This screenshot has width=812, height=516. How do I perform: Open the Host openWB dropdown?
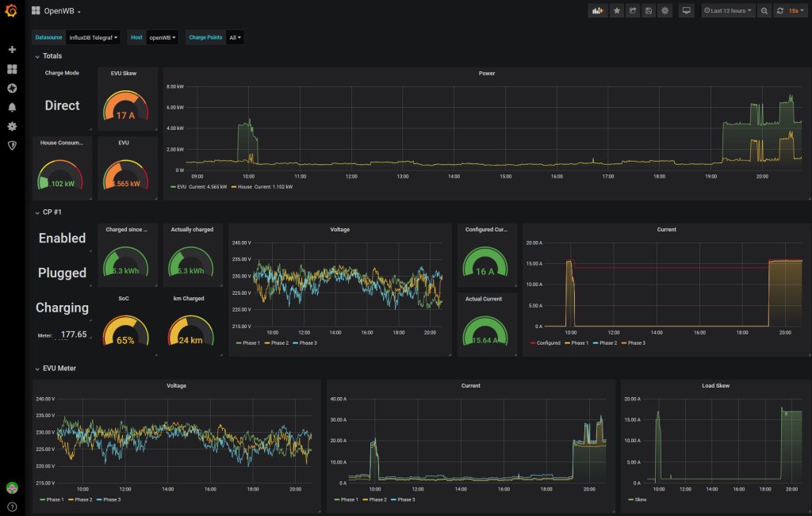pyautogui.click(x=163, y=37)
